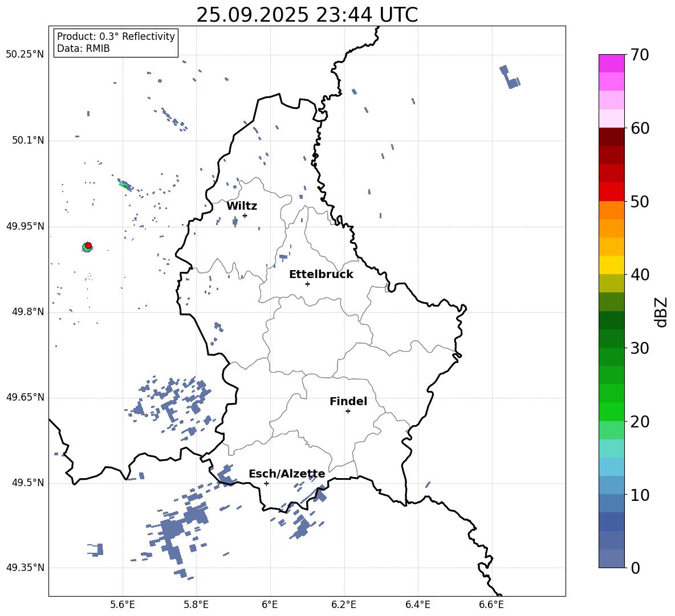Click the colorbar tick value 0
Viewport: 675px width, 616px height.
pyautogui.click(x=636, y=568)
